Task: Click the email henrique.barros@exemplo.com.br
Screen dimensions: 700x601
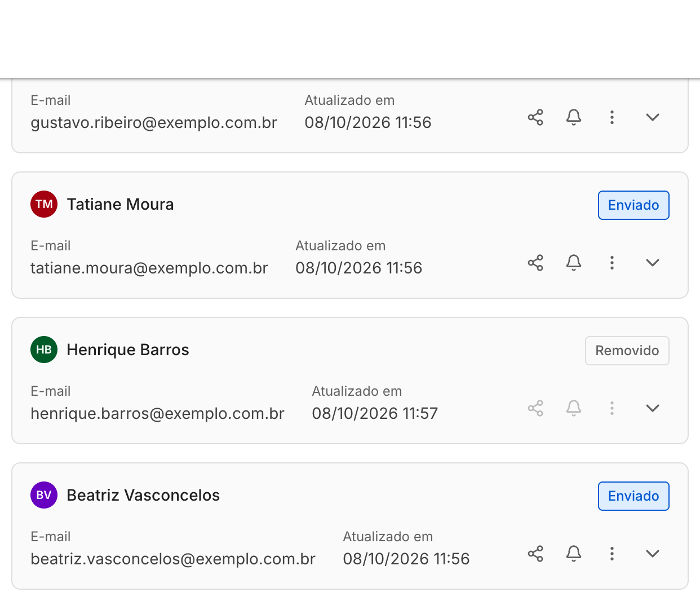Action: pos(157,414)
